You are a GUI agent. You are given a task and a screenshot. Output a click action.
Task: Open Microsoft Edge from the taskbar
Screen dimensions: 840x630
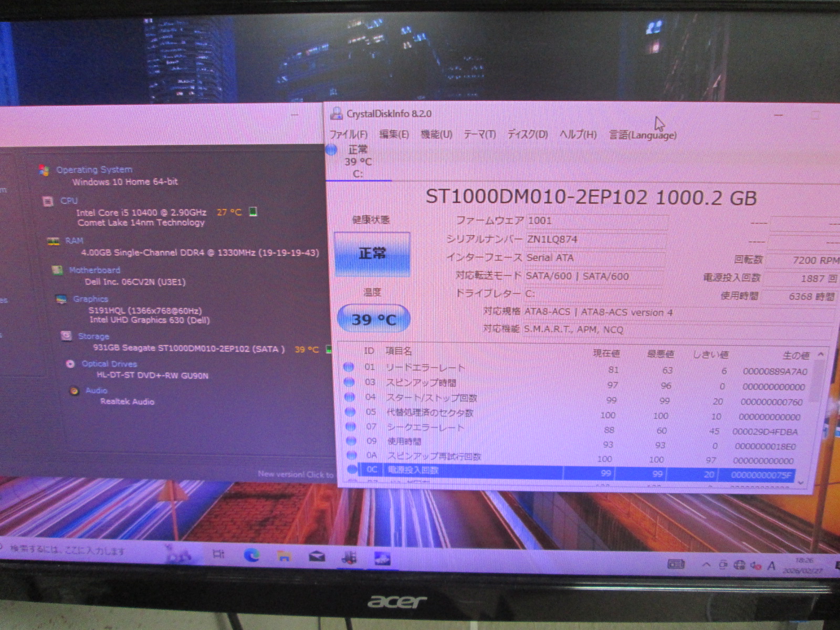(252, 555)
